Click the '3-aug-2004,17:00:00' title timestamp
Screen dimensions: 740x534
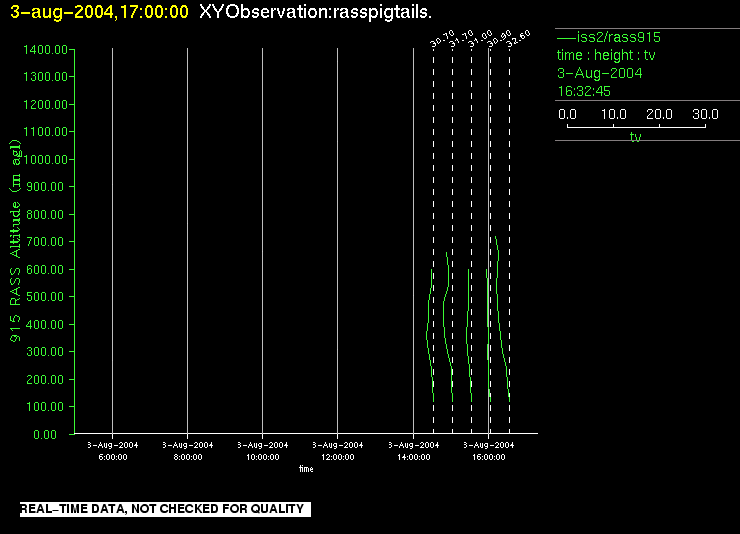pos(100,12)
